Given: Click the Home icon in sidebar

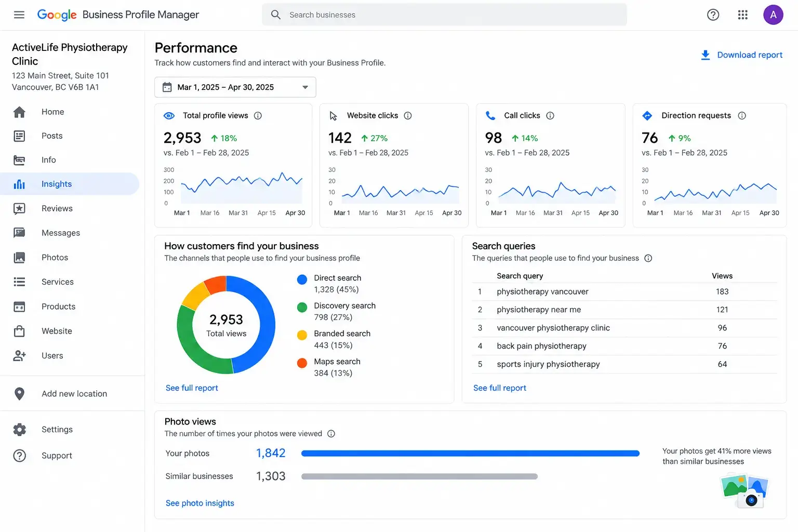Looking at the screenshot, I should click(x=19, y=112).
